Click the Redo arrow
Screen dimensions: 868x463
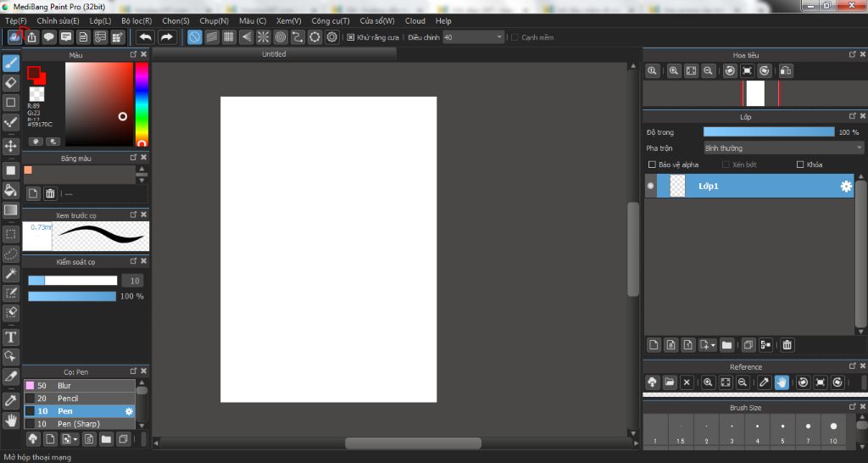(167, 37)
